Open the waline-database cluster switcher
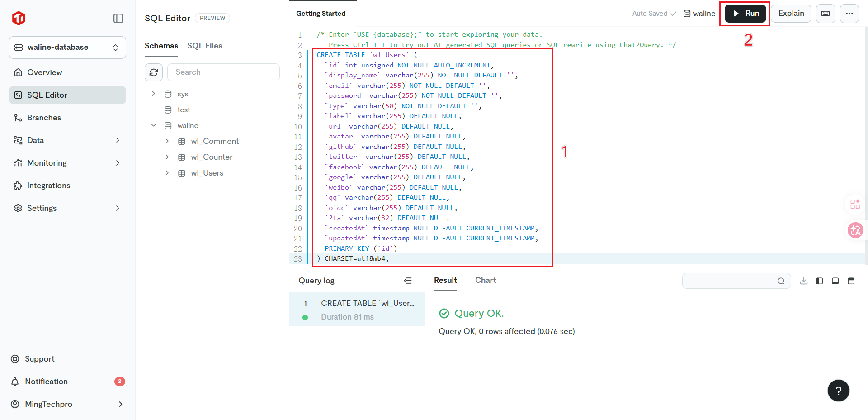868x420 pixels. pos(67,48)
